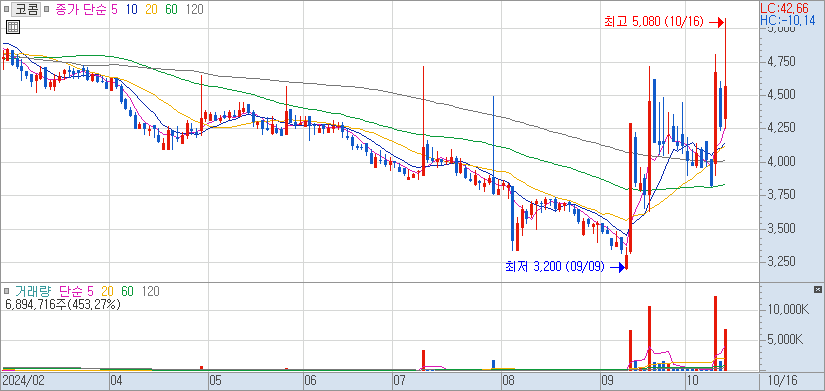Click the 4,500 price axis value

pos(781,95)
